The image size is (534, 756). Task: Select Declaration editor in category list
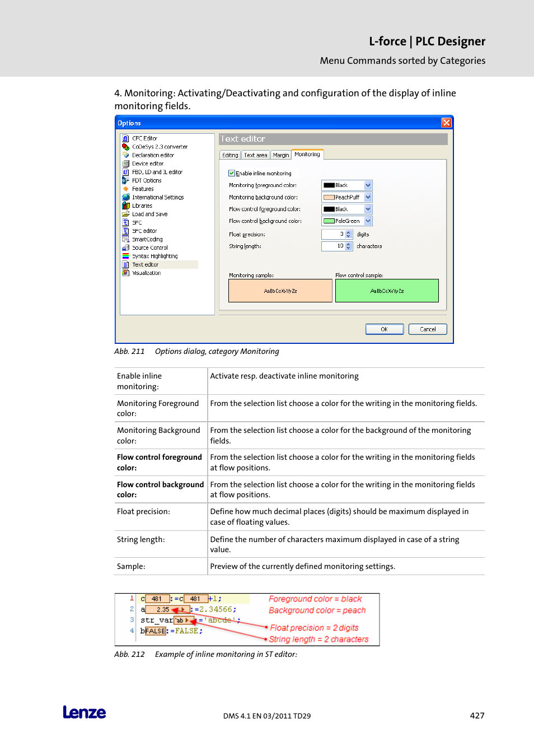153,155
